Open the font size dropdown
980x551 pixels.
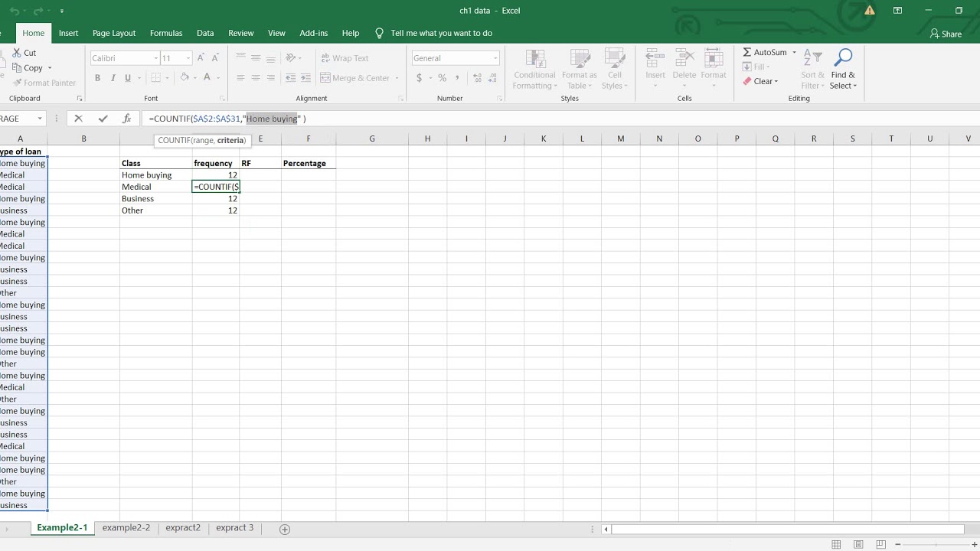click(x=188, y=58)
